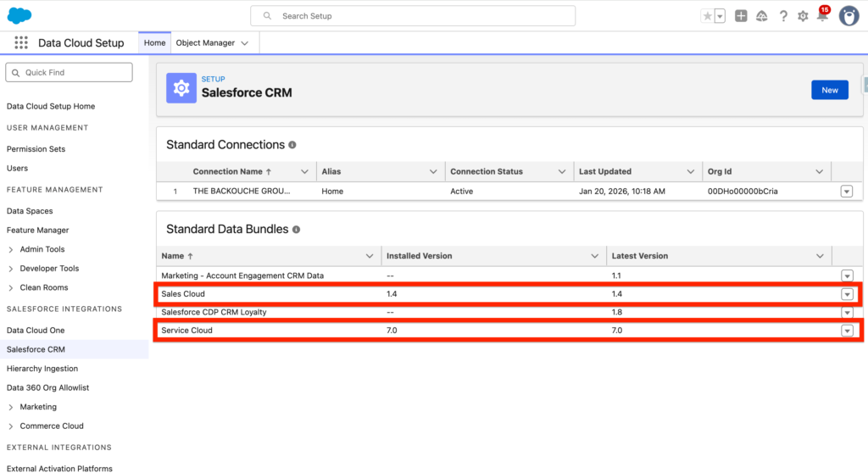868x473 pixels.
Task: Open the user profile avatar
Action: pos(849,16)
